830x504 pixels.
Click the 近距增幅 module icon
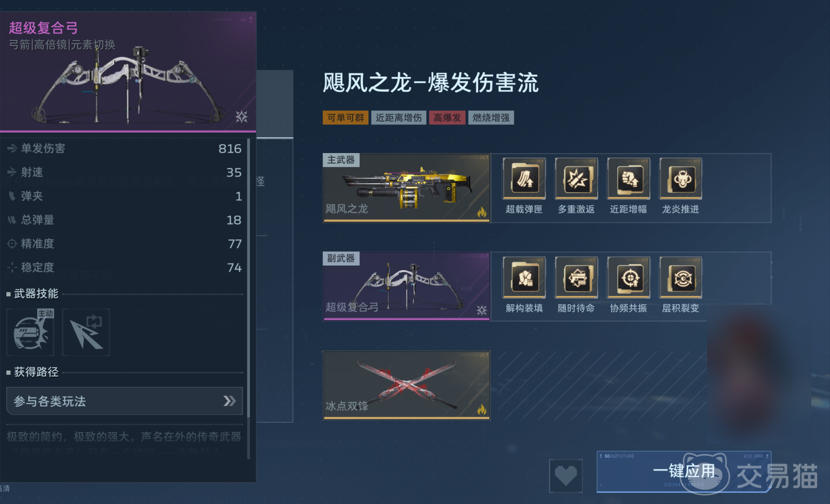[628, 178]
